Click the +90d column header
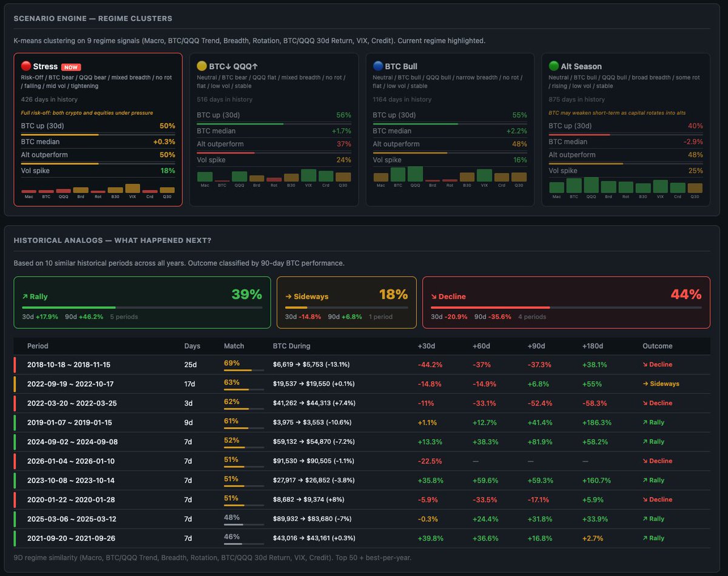The height and width of the screenshot is (576, 728). click(x=538, y=346)
